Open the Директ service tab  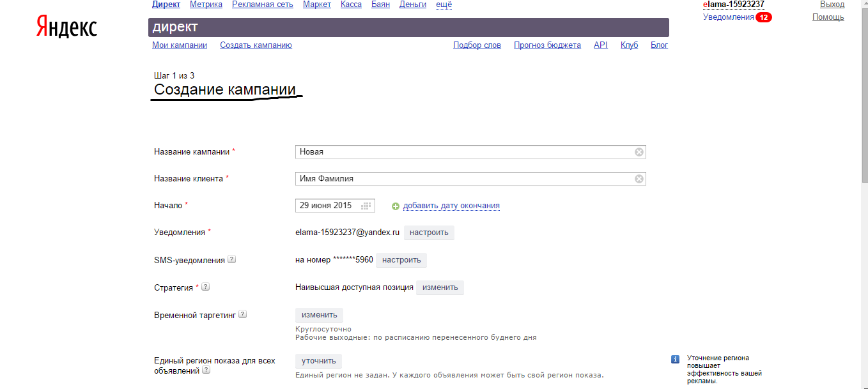tap(166, 4)
